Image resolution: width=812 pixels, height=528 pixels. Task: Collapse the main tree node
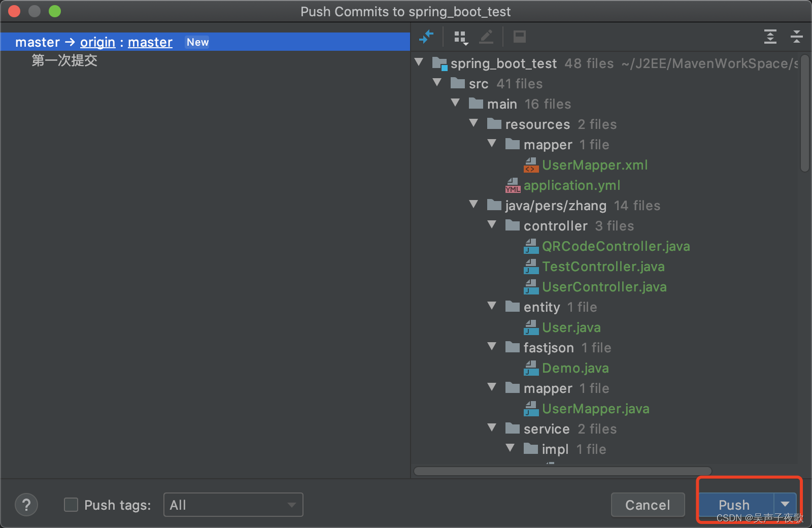click(x=455, y=103)
